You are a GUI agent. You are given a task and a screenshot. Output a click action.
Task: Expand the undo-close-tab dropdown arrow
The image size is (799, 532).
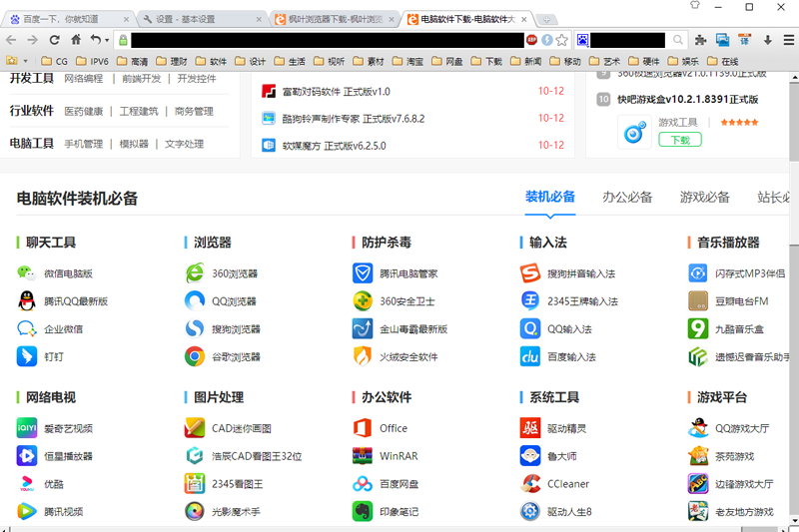(x=107, y=40)
